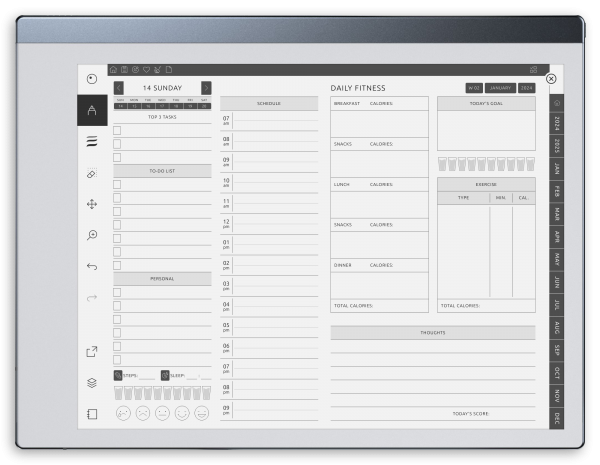Mark the second Personal checkbox

click(117, 306)
